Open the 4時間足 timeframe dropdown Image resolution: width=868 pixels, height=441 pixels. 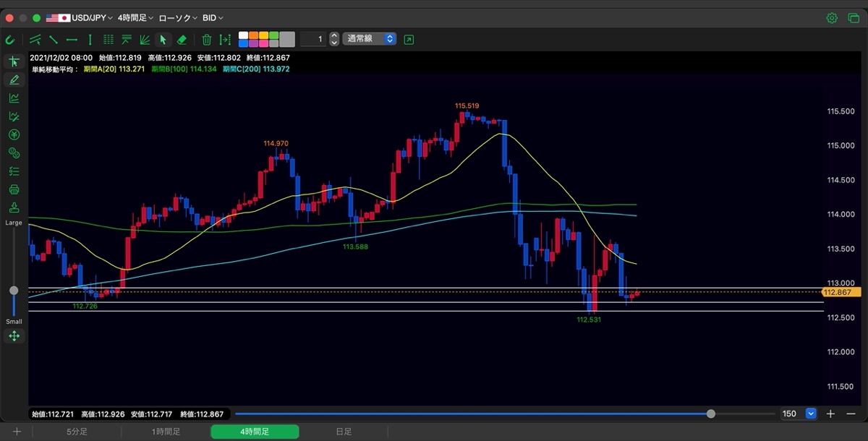coord(136,17)
